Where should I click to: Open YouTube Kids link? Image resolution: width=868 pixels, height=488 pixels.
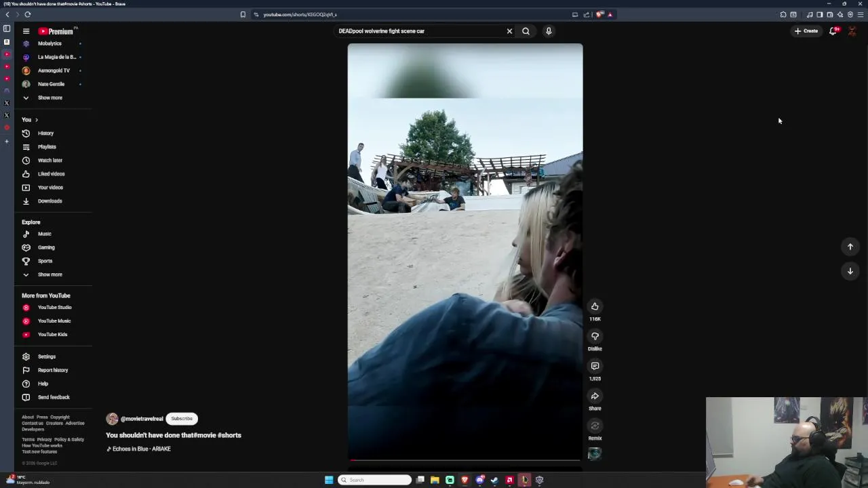(52, 335)
